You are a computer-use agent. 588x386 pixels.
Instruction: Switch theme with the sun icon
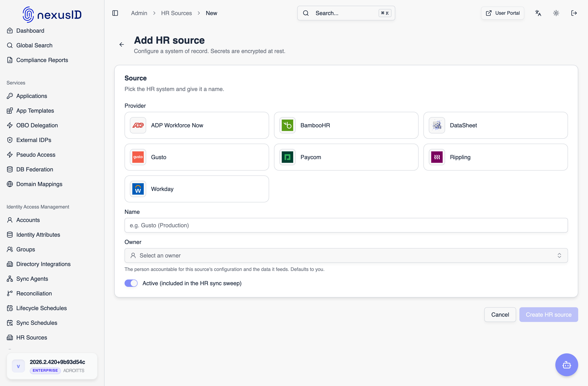(556, 13)
